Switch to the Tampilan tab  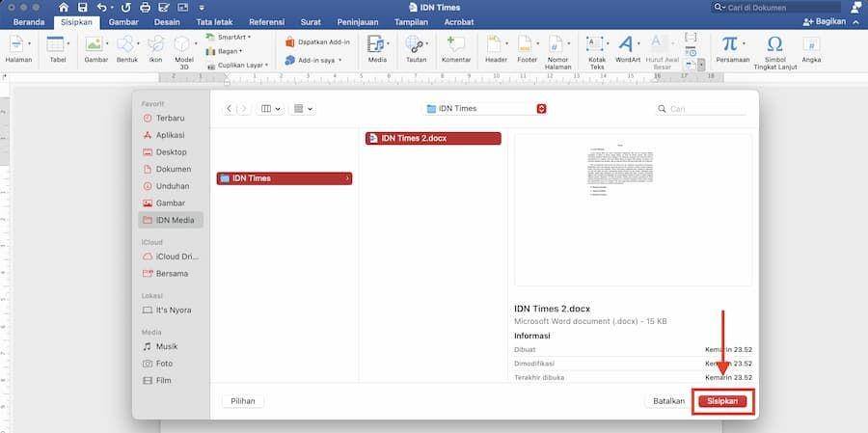pos(411,22)
